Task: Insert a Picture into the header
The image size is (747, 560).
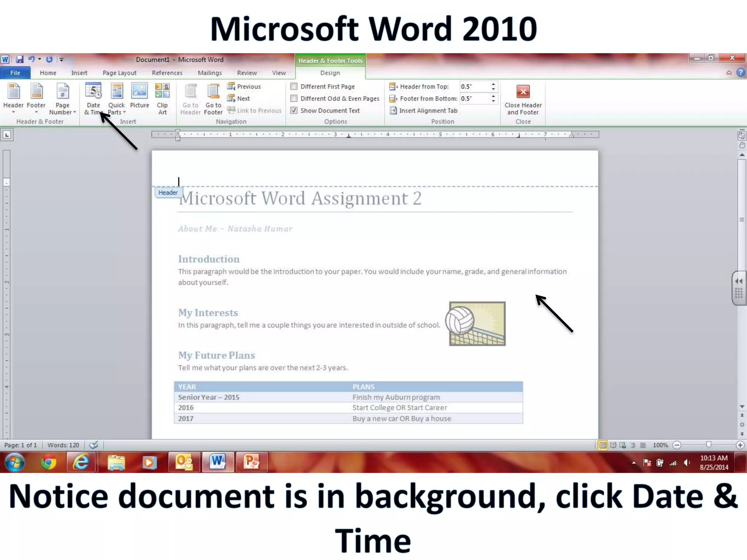Action: tap(139, 96)
